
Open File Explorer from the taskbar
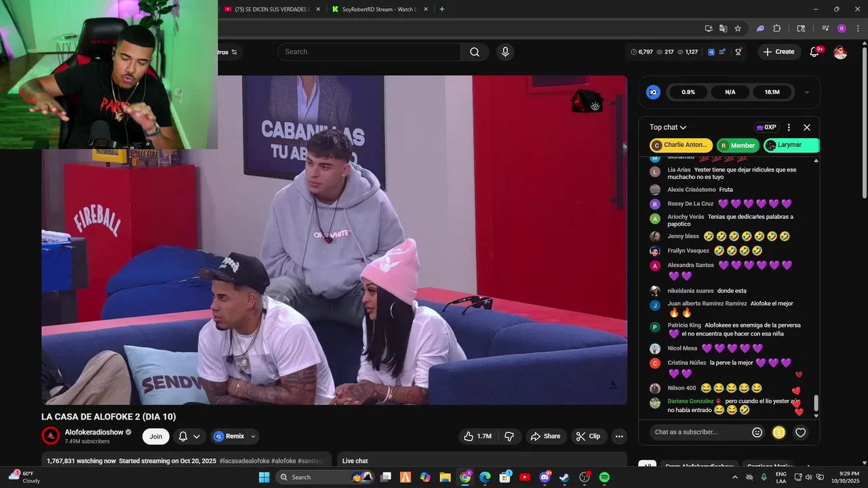click(446, 477)
